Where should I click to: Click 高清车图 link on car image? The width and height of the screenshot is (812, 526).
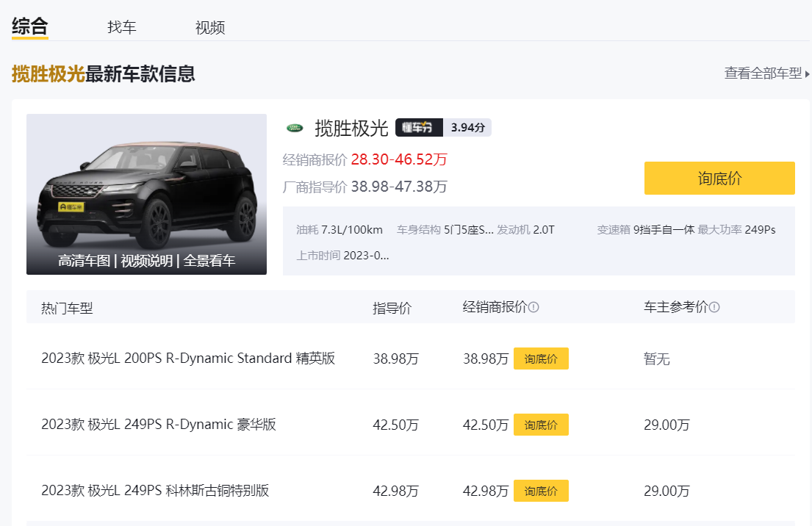tap(84, 260)
